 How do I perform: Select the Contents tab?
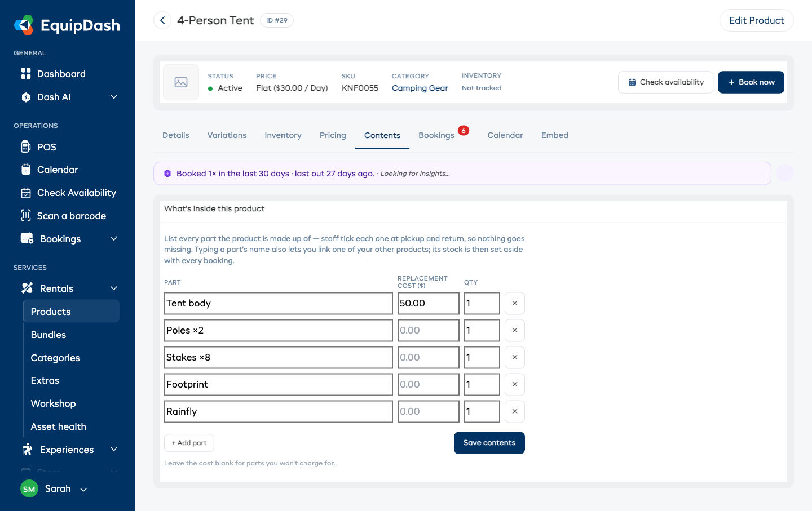coord(382,135)
